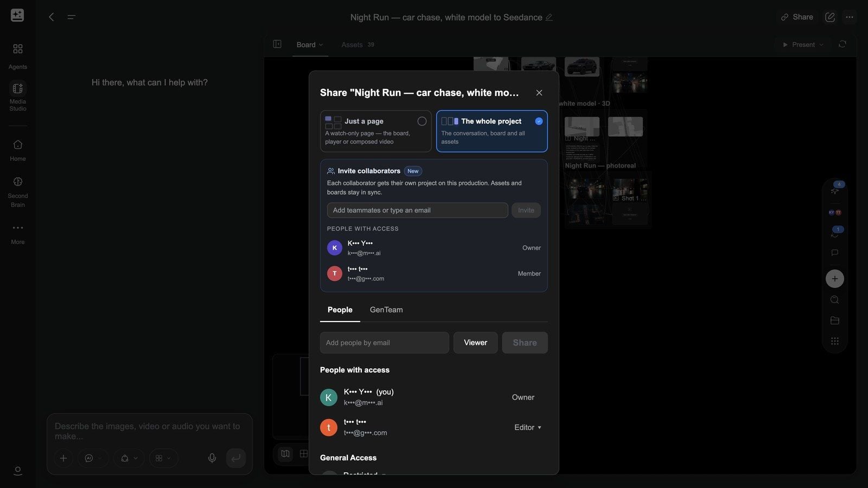
Task: Click the new chat compose icon top right
Action: point(830,17)
